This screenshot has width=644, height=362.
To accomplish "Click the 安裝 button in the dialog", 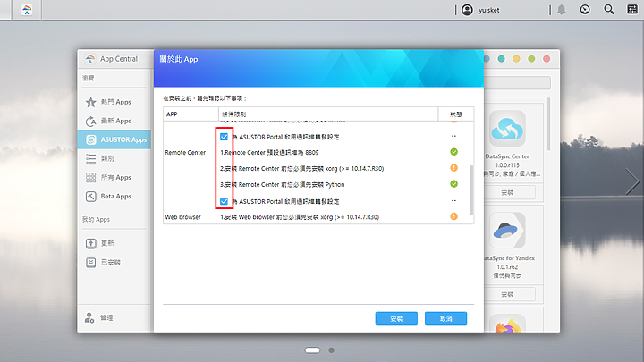I will click(396, 318).
